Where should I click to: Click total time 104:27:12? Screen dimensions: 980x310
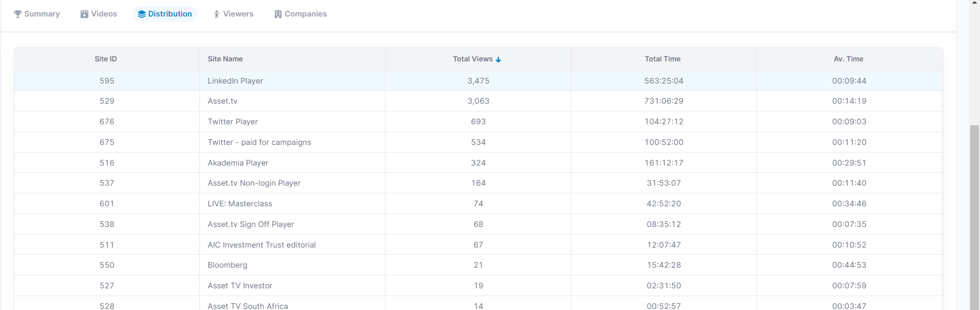(x=664, y=122)
